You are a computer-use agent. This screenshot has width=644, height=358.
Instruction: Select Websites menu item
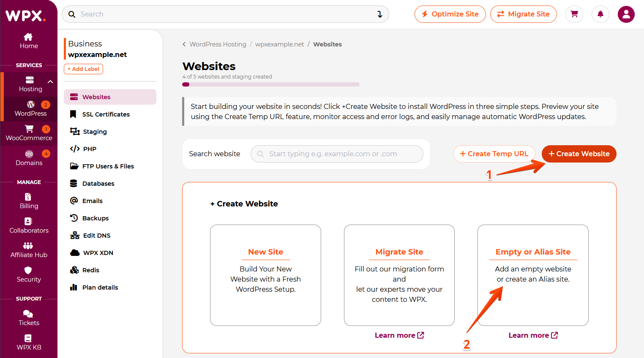110,97
